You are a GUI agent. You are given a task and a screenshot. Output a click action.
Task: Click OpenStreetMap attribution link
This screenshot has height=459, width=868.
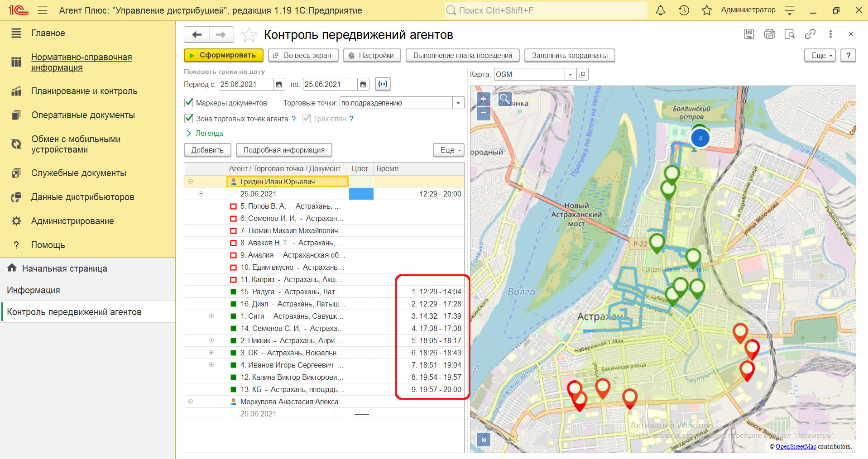coord(796,446)
